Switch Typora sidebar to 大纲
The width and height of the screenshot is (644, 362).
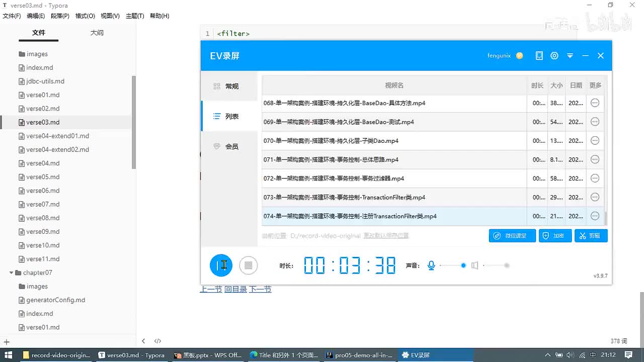click(97, 33)
